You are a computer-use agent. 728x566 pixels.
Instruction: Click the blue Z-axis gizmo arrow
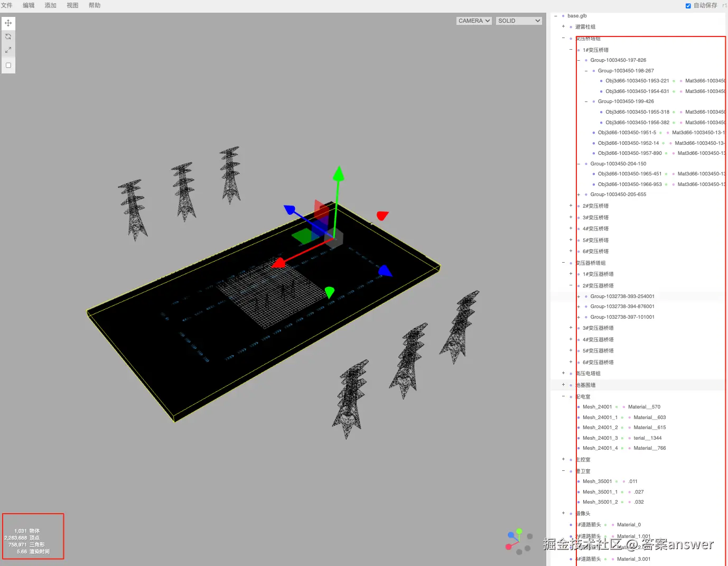290,210
